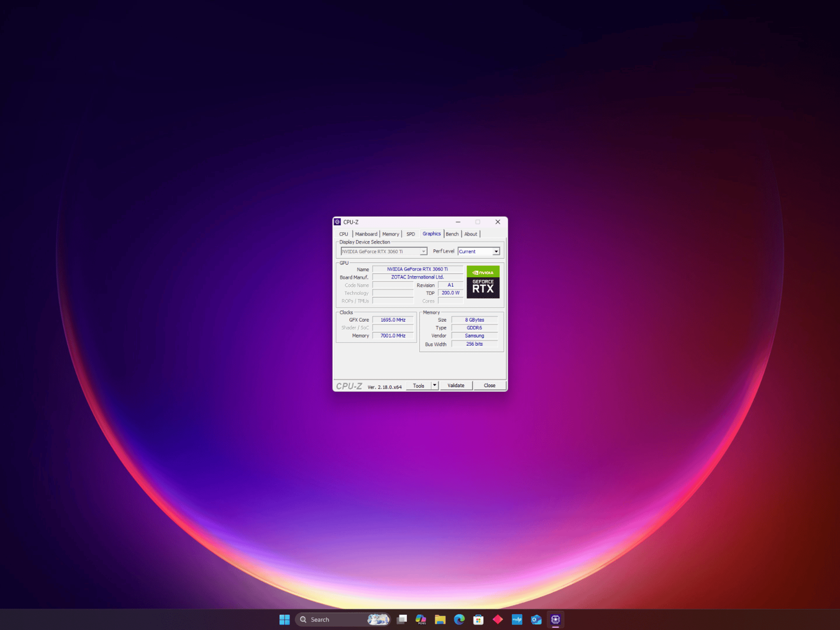Click the Close button in CPU-Z
The height and width of the screenshot is (630, 840).
point(489,386)
